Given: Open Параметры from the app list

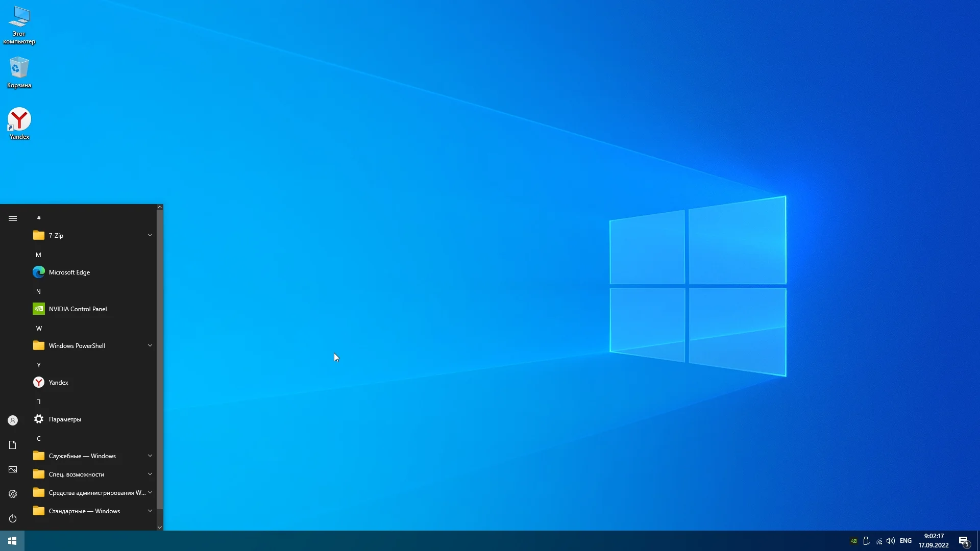Looking at the screenshot, I should point(64,419).
